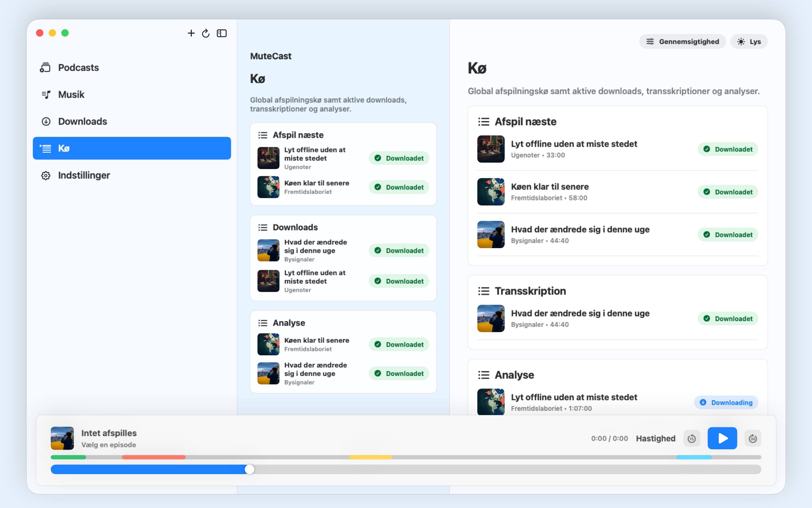The width and height of the screenshot is (812, 508).
Task: Click the Fremtidslaboriet thumbnail in middle Analyse
Action: 268,344
